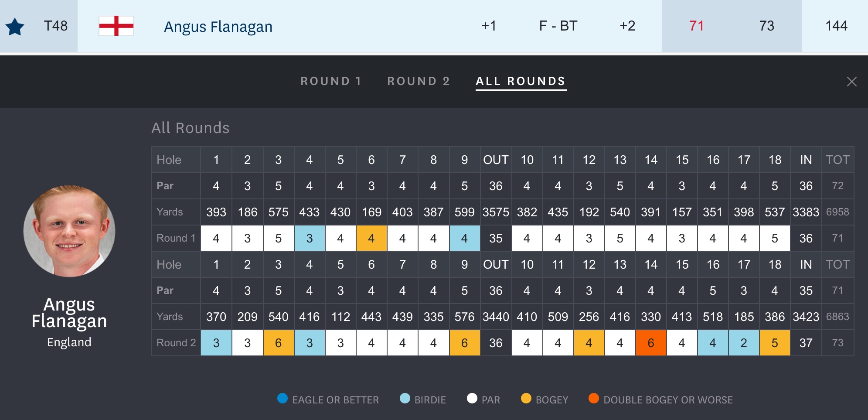Click the Birdie legend dot
This screenshot has height=420, width=868.
[x=405, y=399]
